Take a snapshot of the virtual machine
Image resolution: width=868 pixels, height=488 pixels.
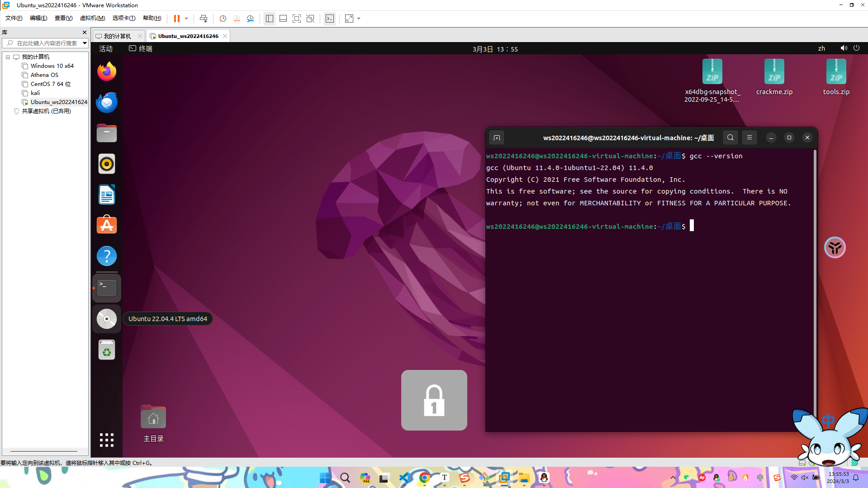(223, 19)
